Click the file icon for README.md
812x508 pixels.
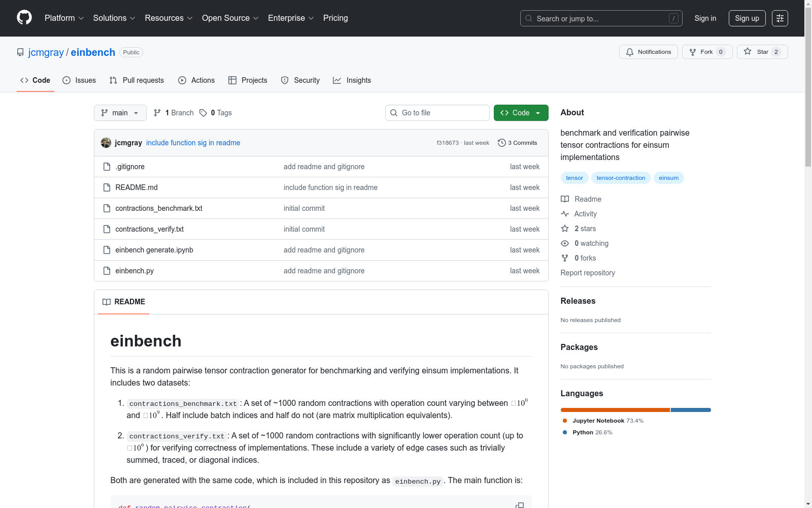tap(107, 187)
